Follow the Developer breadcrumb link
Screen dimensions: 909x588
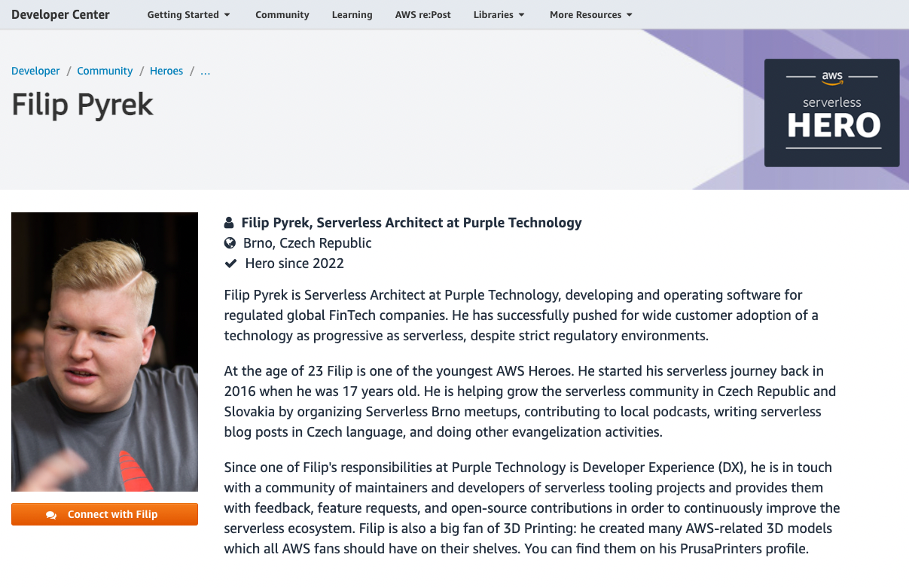(x=35, y=71)
